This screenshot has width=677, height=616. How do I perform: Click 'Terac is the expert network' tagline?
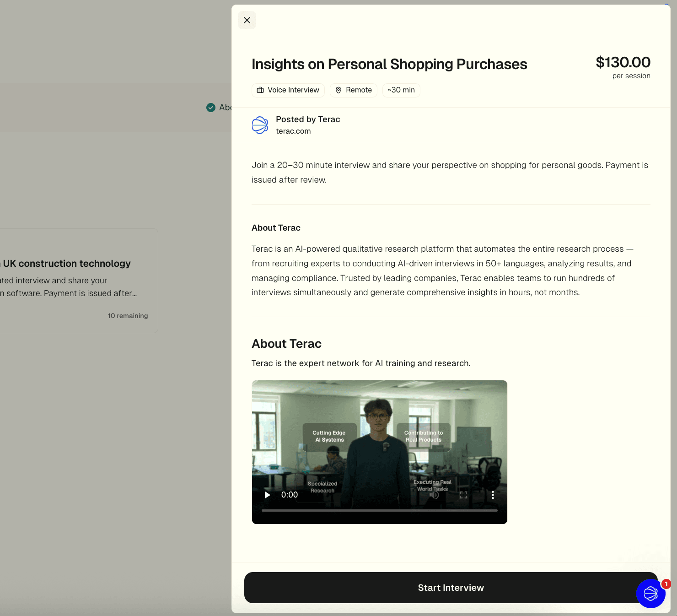(361, 363)
